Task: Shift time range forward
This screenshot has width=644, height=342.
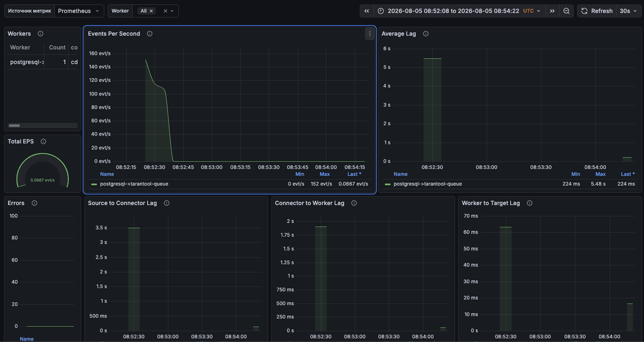Action: click(552, 11)
